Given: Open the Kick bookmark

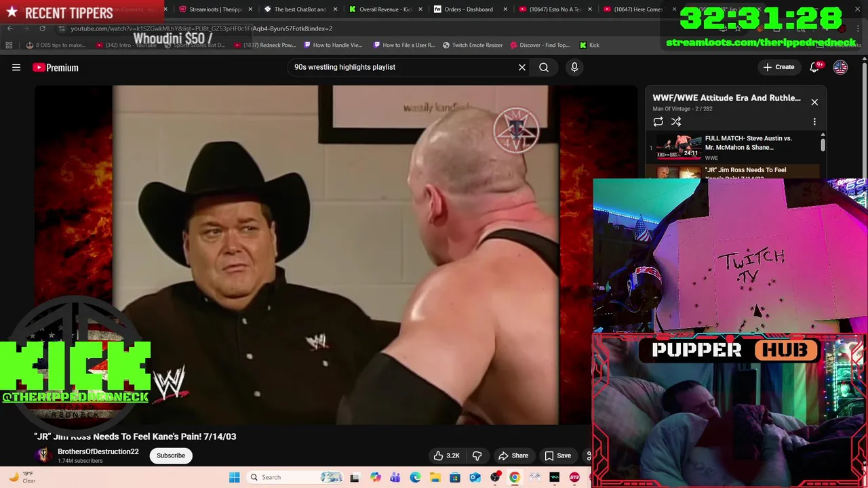Looking at the screenshot, I should [589, 45].
